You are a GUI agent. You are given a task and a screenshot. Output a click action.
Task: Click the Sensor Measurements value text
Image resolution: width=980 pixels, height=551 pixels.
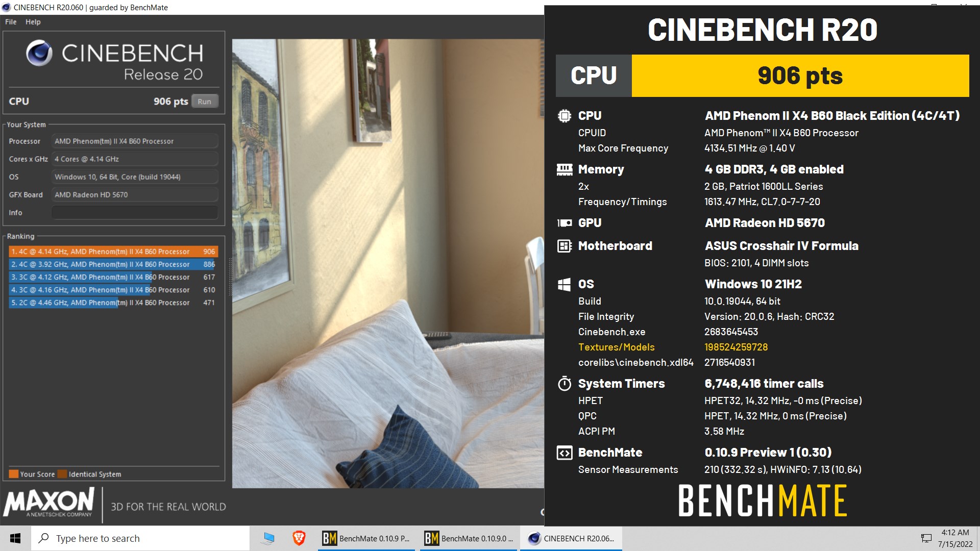click(x=782, y=469)
